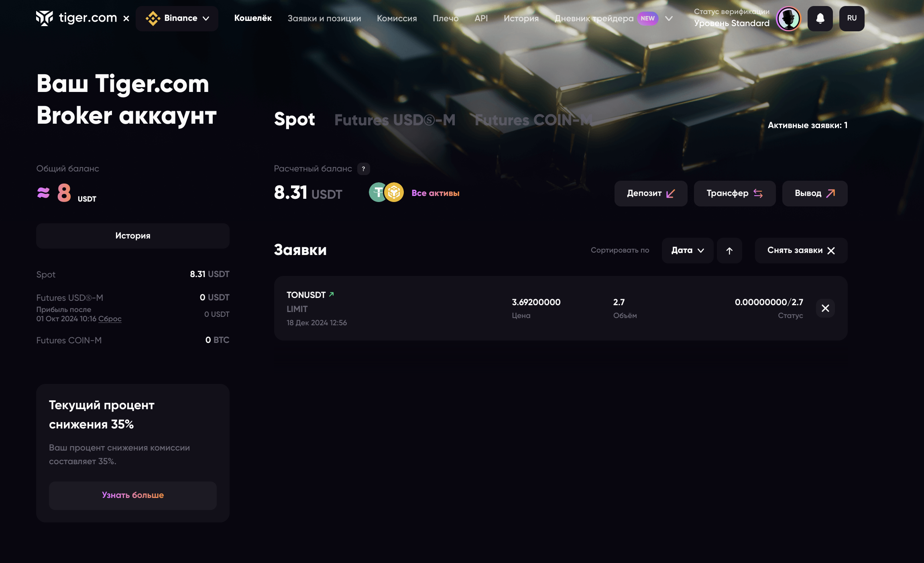This screenshot has width=924, height=563.
Task: Open Все активы link
Action: pyautogui.click(x=435, y=193)
